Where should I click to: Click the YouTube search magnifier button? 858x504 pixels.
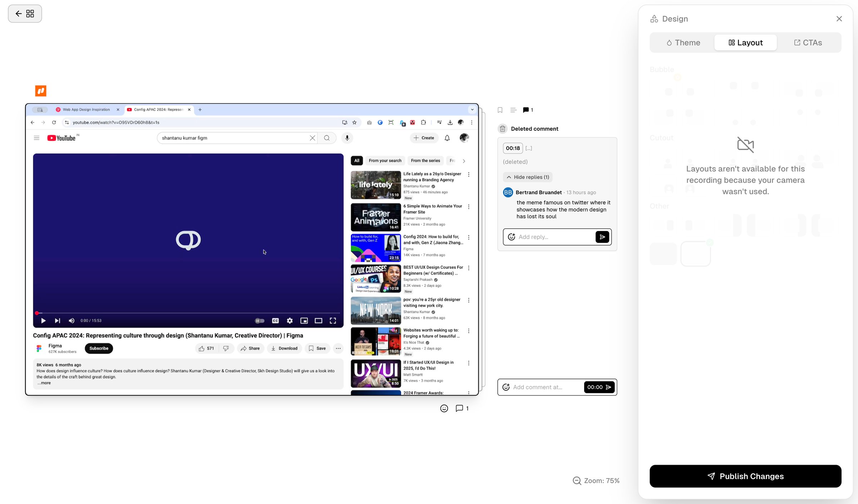tap(327, 138)
